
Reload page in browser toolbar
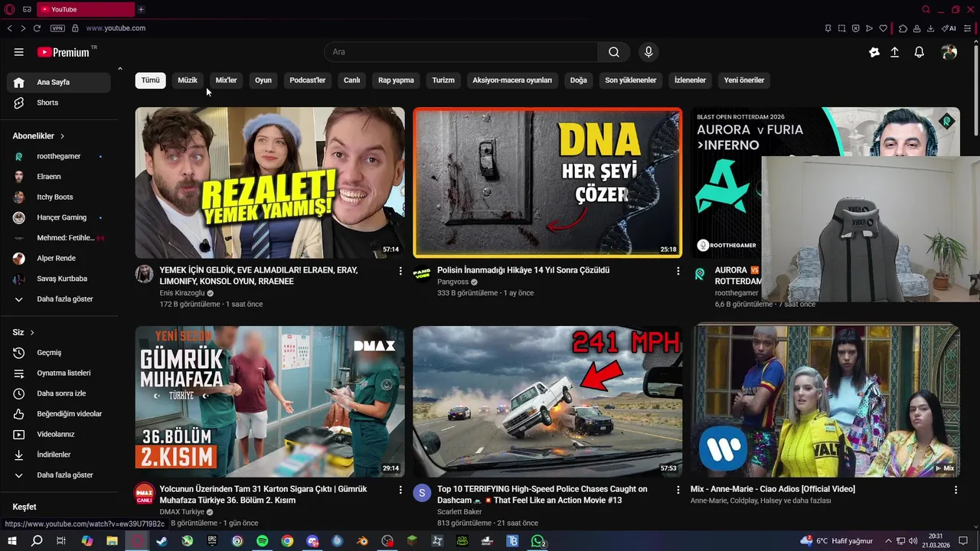[x=37, y=28]
